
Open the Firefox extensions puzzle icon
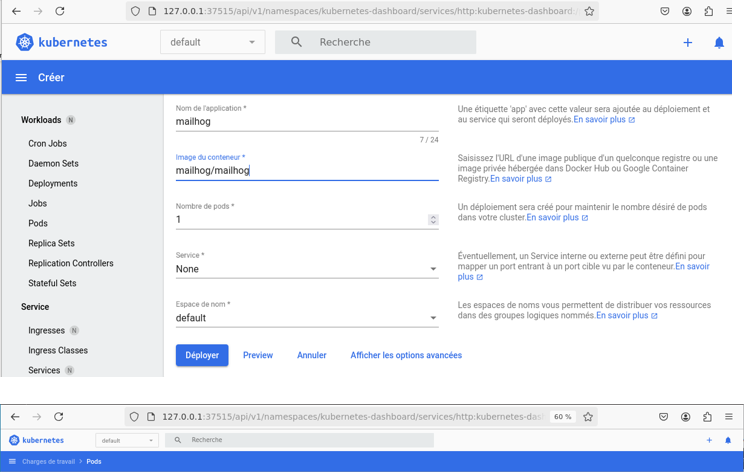708,11
